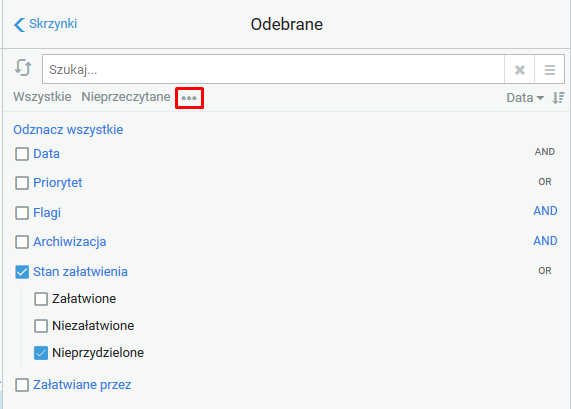Click the Załatwione option label
Image resolution: width=571 pixels, height=409 pixels.
pyautogui.click(x=84, y=299)
